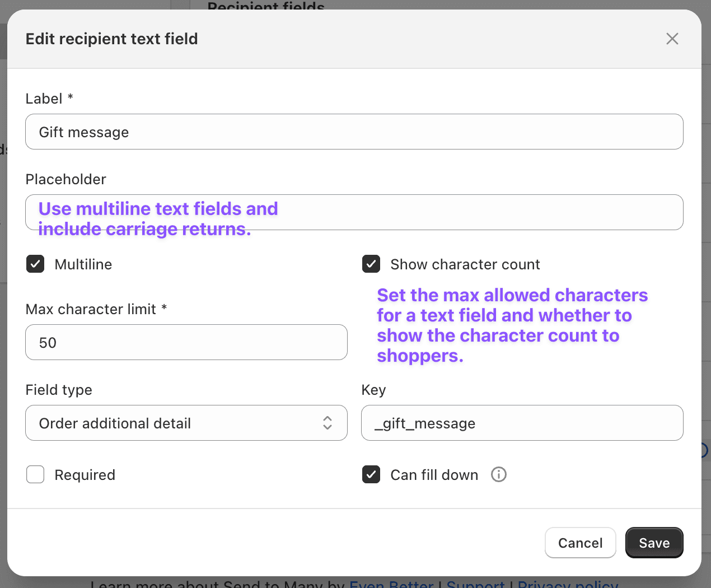Screen dimensions: 711x588
Task: Open the Privacy policy link
Action: coord(567,585)
